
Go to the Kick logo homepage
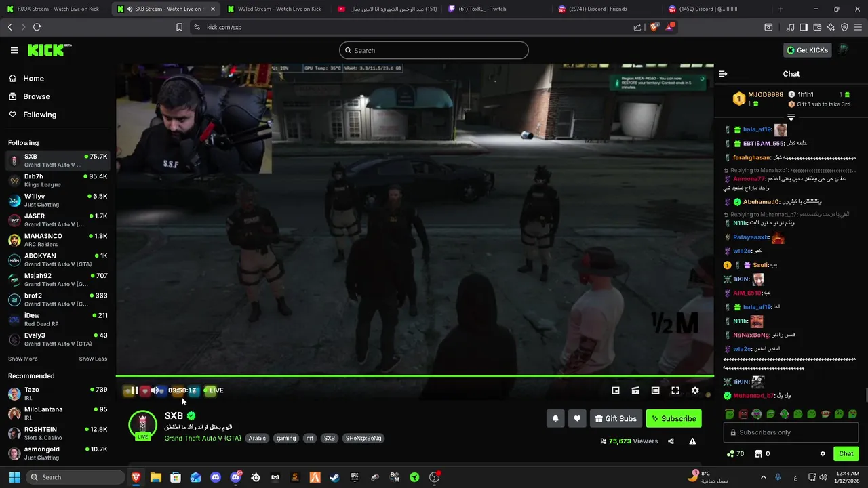[x=49, y=50]
